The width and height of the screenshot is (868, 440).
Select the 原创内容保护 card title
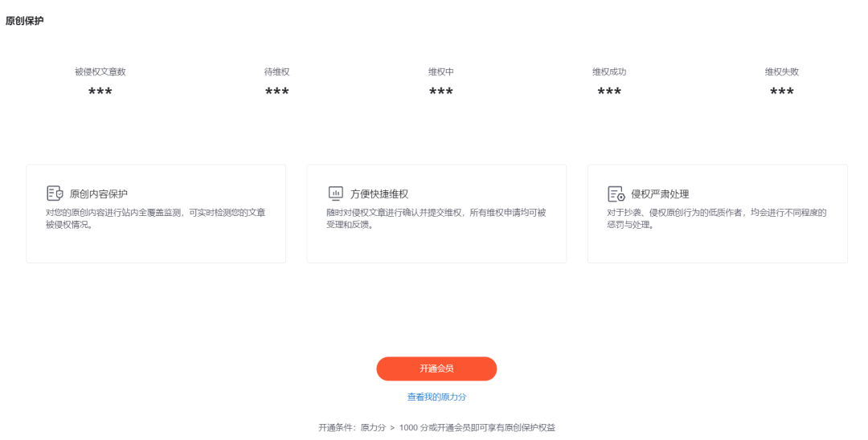point(99,194)
